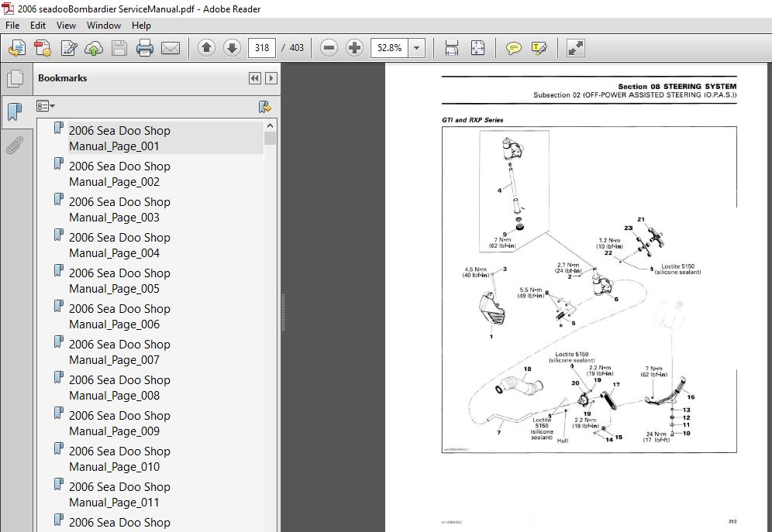Enter Read Mode with expand arrows icon
Viewport: 772px width, 532px height.
click(576, 48)
